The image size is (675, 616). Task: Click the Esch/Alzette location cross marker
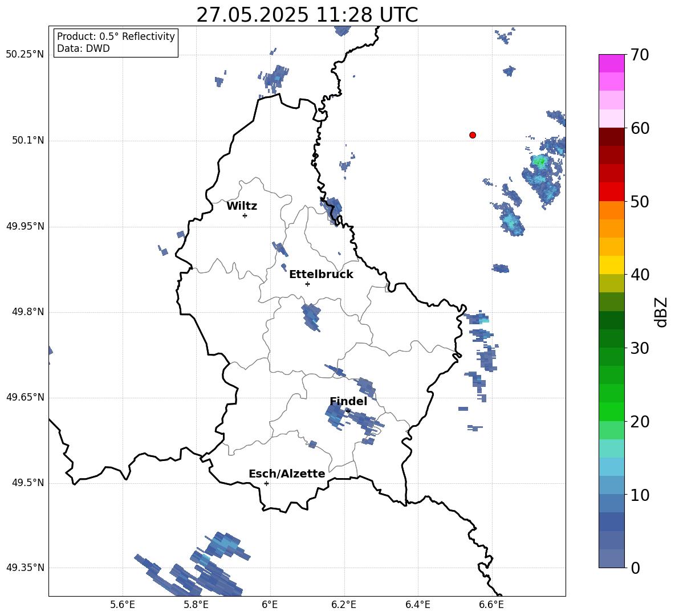tap(266, 483)
